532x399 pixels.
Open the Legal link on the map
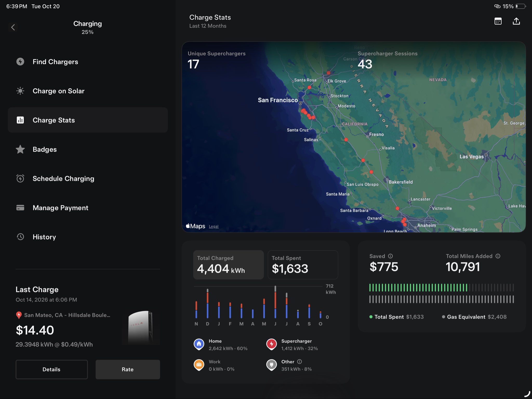214,227
